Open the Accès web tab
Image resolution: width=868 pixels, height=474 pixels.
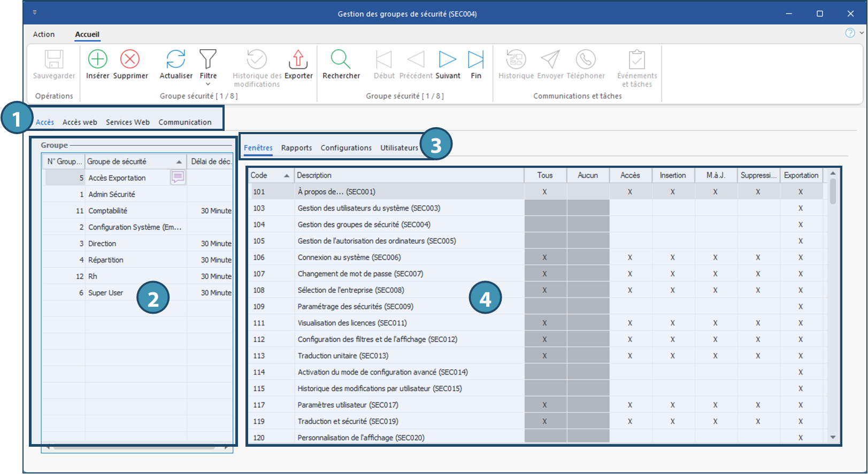[x=80, y=122]
